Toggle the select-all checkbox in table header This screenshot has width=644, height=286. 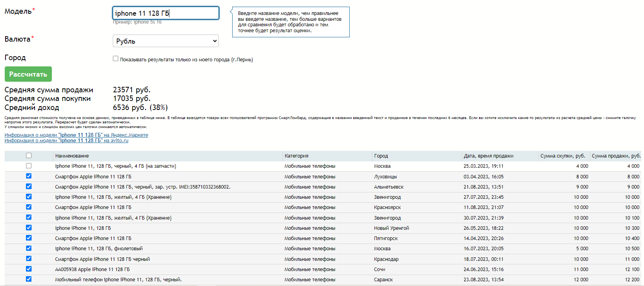click(29, 156)
